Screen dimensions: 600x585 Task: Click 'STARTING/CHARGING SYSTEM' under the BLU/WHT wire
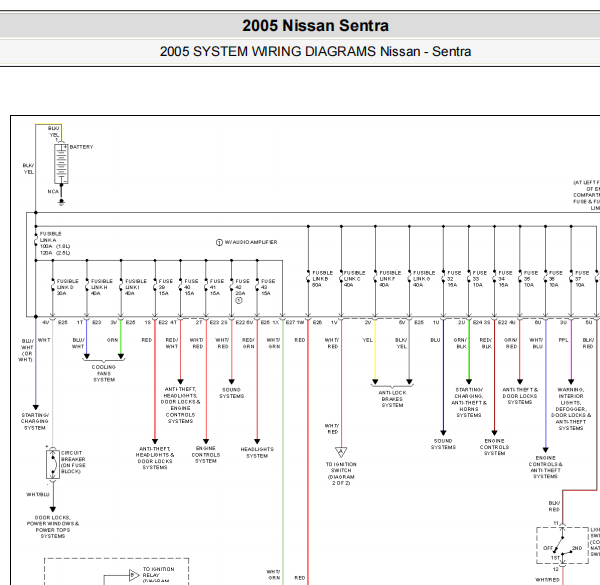point(35,422)
